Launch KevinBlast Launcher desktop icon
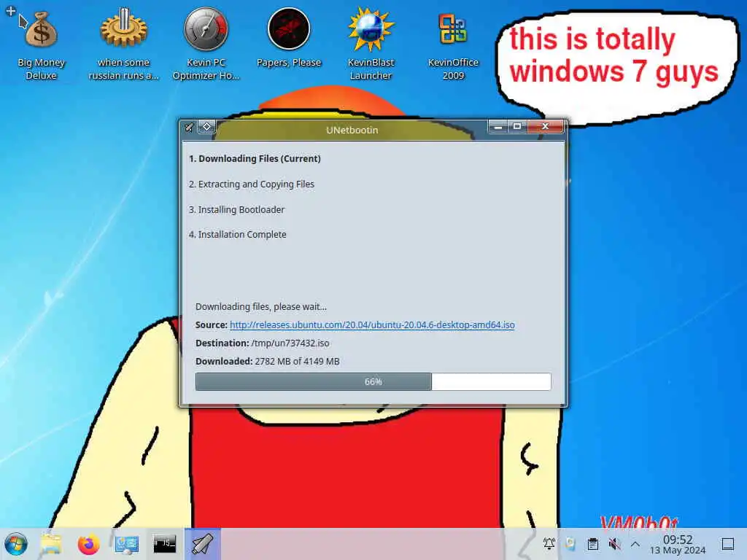Image resolution: width=747 pixels, height=560 pixels. 371,45
